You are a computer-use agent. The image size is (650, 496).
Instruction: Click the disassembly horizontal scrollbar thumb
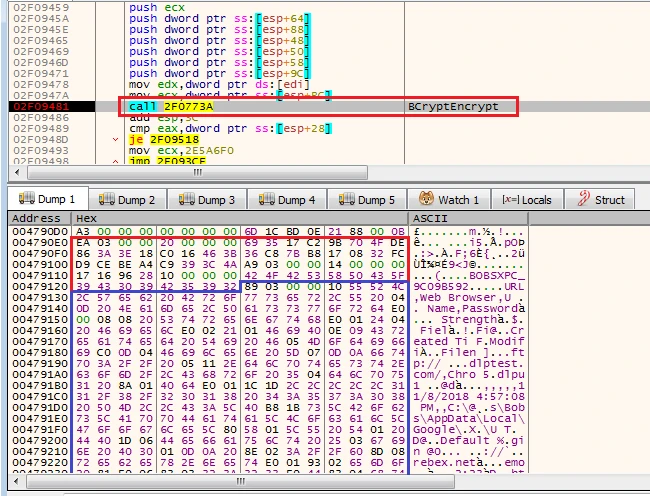point(197,172)
